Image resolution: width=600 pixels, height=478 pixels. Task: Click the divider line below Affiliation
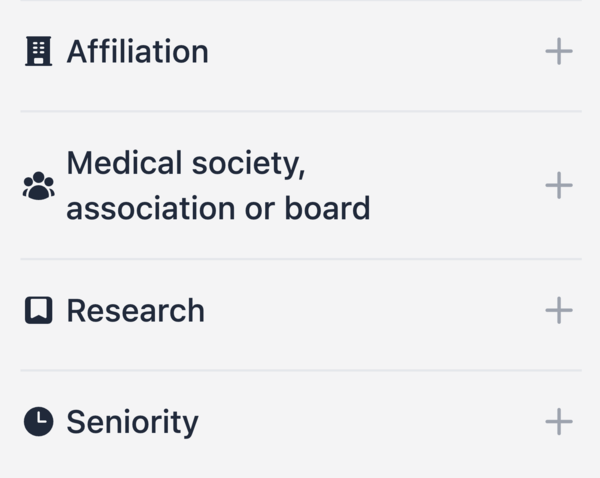tap(300, 111)
